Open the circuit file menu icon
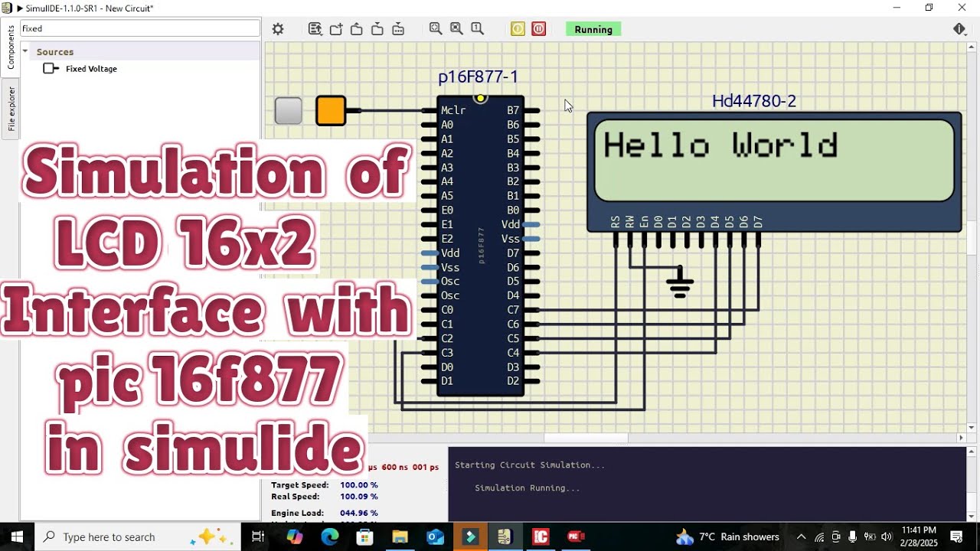The image size is (980, 551). point(315,29)
